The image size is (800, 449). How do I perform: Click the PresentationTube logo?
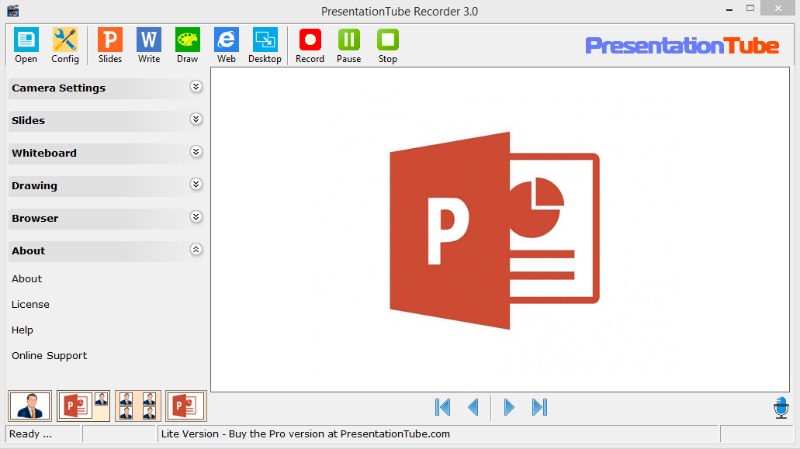coord(682,46)
